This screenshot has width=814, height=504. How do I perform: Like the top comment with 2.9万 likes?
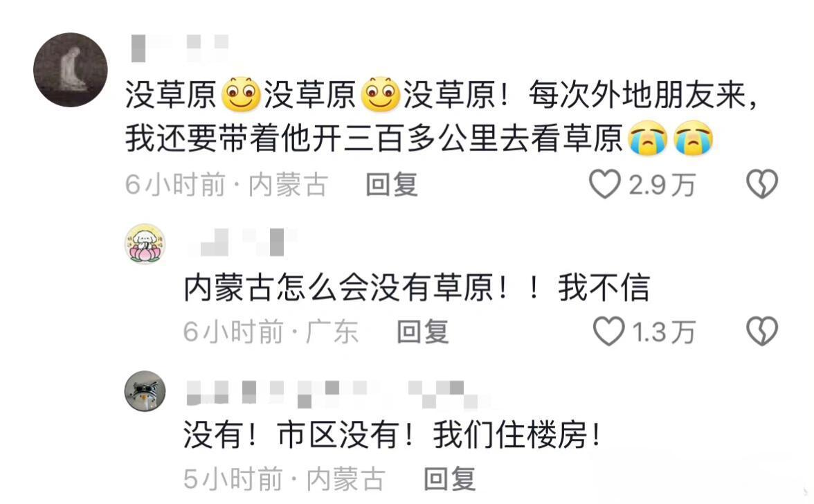click(x=605, y=183)
